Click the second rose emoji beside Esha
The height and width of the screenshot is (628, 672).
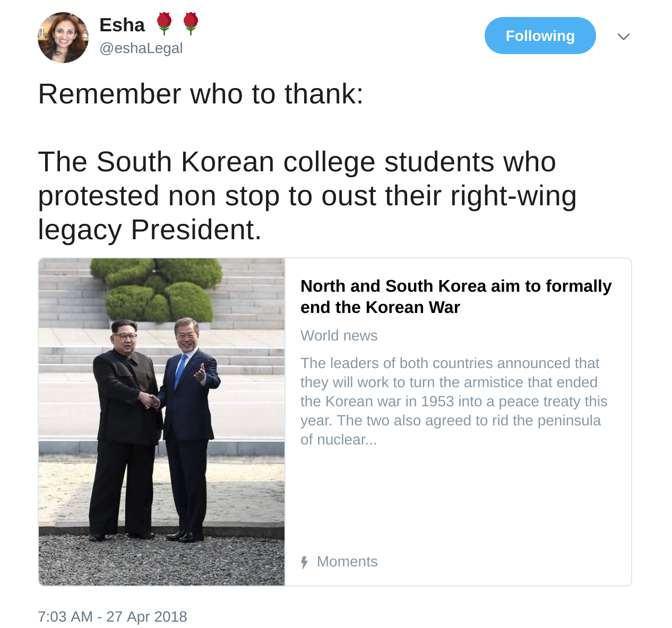pos(191,24)
